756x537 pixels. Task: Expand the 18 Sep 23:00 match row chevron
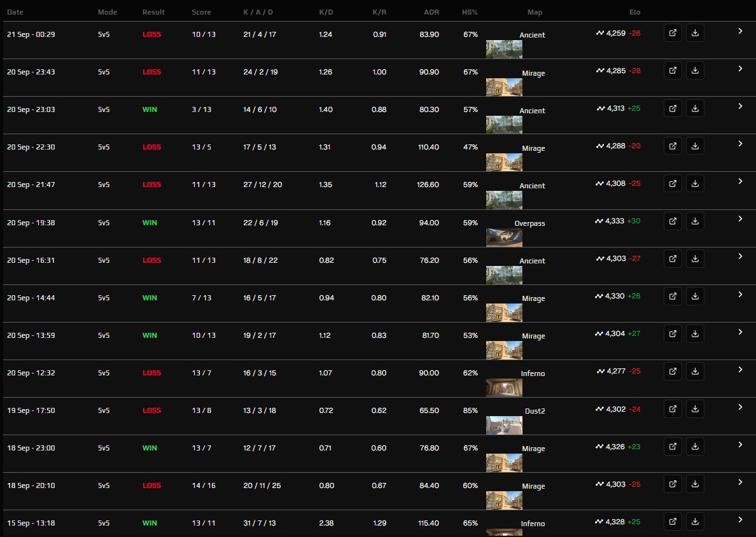click(x=740, y=445)
